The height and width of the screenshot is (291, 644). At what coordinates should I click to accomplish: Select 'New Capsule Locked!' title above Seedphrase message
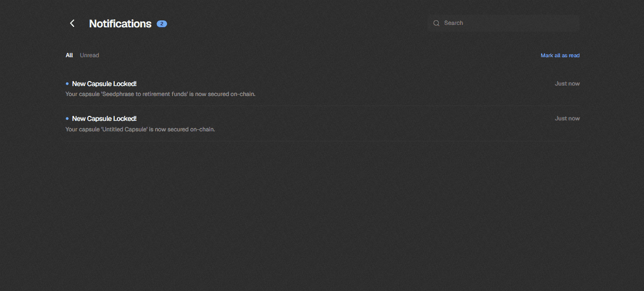[x=104, y=84]
